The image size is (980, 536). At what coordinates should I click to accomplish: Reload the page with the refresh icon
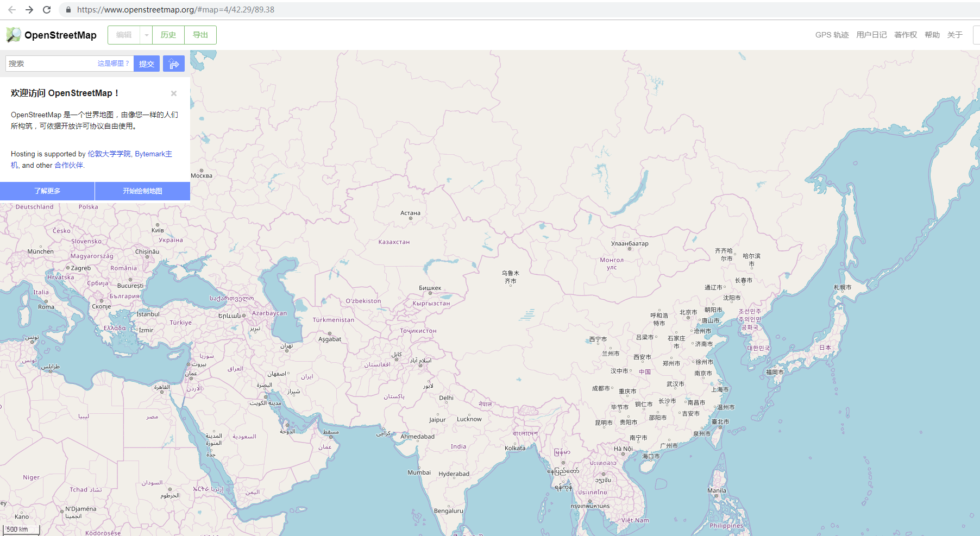pos(46,9)
